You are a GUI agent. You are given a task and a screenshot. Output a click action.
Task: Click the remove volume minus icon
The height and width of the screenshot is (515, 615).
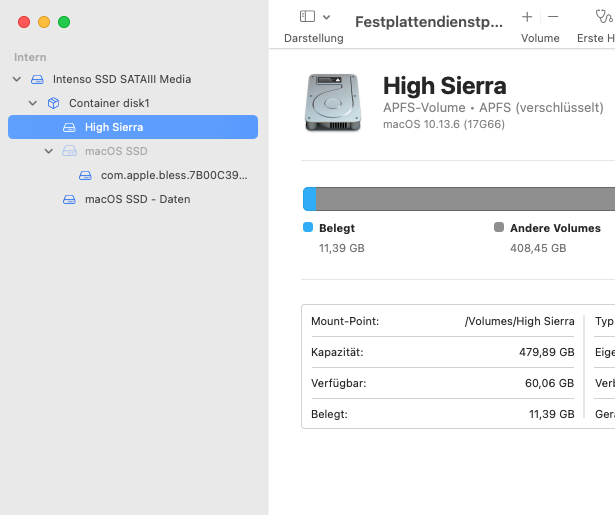tap(553, 17)
